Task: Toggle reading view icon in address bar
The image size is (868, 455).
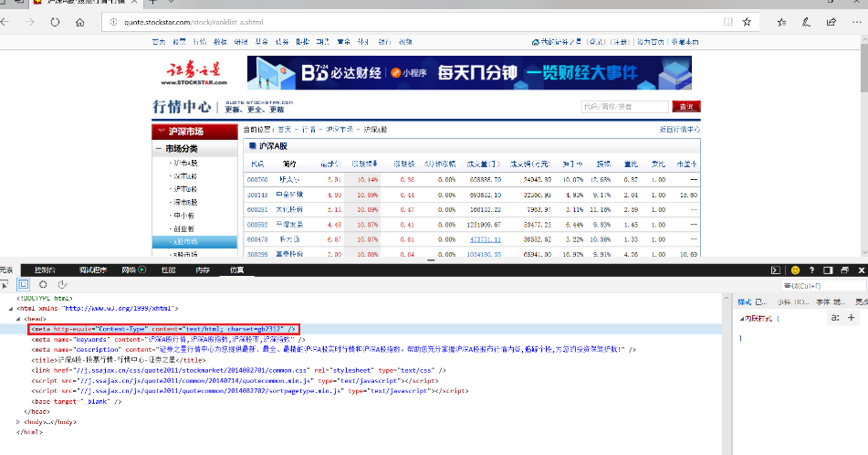Action: pos(728,22)
